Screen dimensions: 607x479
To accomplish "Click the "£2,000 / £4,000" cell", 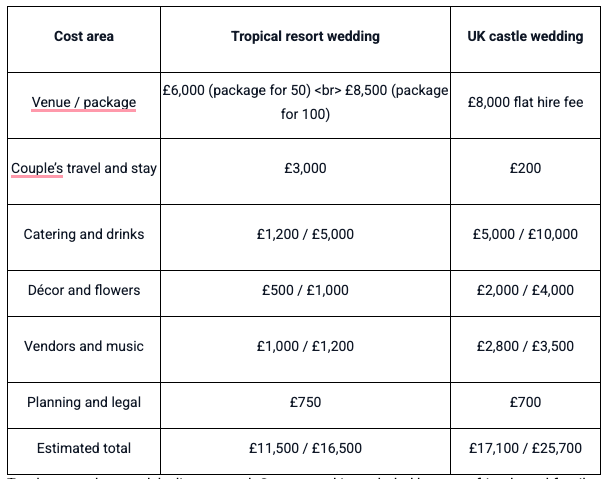I will [x=525, y=290].
